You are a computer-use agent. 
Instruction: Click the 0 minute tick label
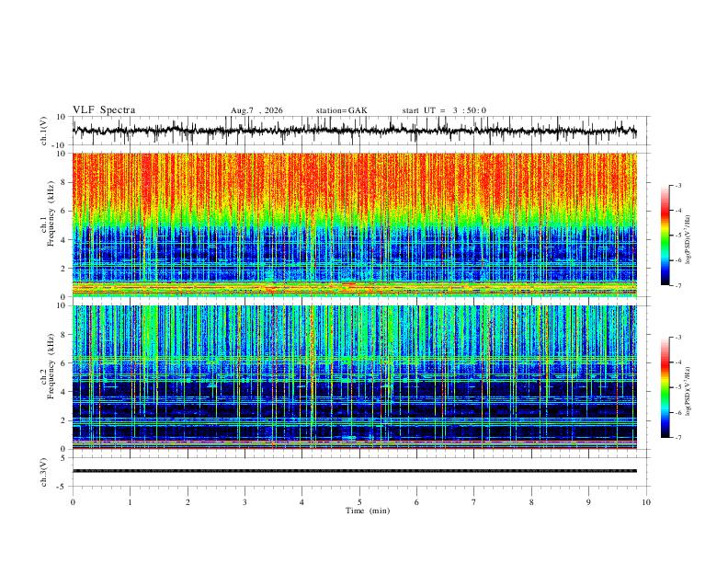point(73,502)
